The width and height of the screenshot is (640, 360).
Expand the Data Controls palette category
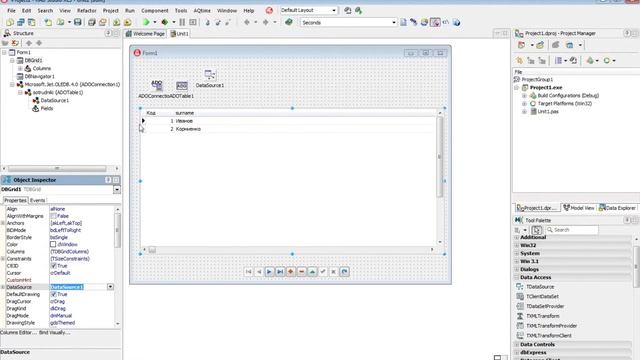point(516,344)
